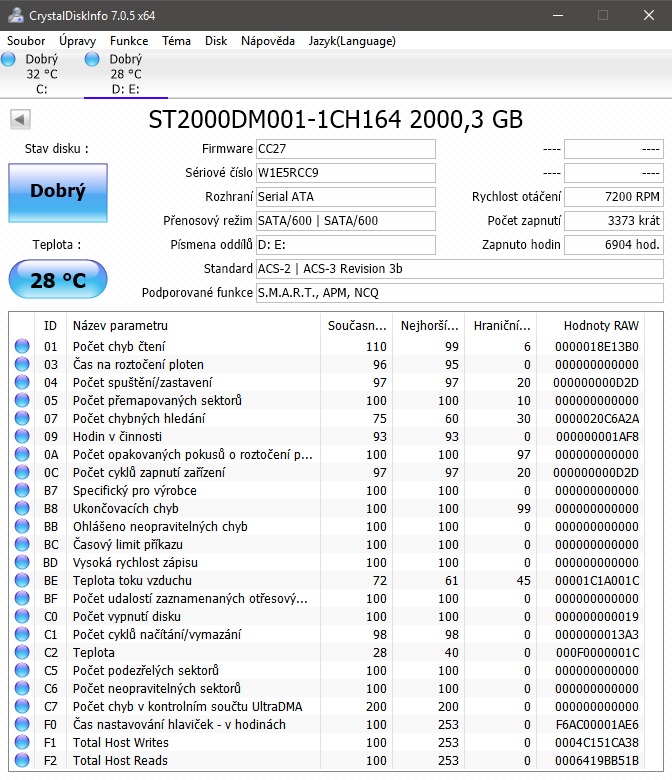The width and height of the screenshot is (672, 780).
Task: Click status orb of row BE Teplota toku vzduchu
Action: click(22, 580)
